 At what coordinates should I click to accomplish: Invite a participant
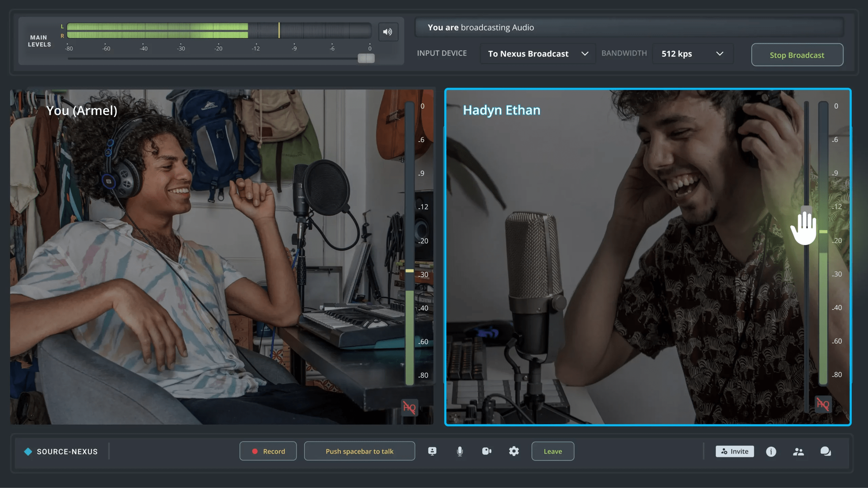pos(734,451)
